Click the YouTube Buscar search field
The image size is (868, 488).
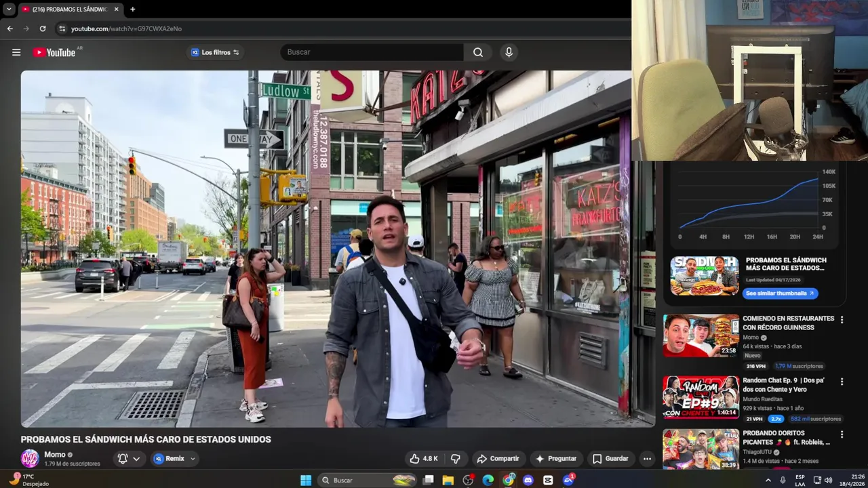pyautogui.click(x=372, y=52)
